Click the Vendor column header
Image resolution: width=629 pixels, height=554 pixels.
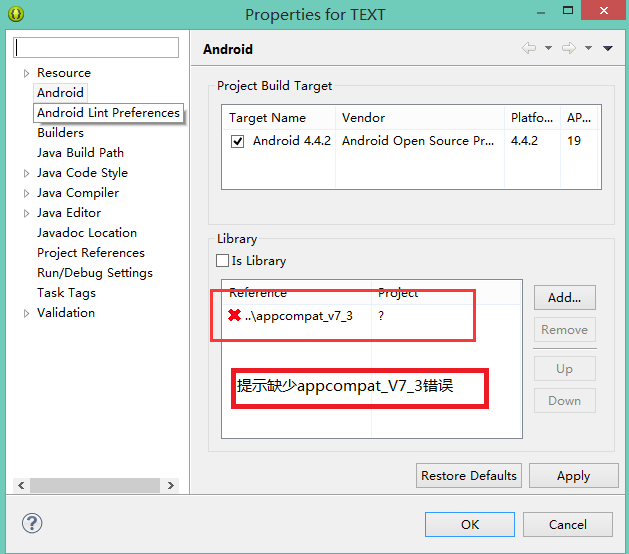(x=420, y=118)
